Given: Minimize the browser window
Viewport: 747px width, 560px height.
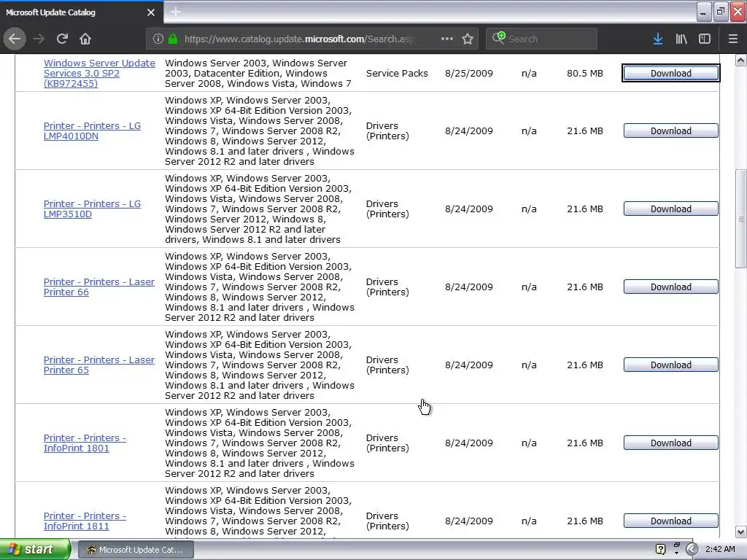Looking at the screenshot, I should pyautogui.click(x=704, y=12).
